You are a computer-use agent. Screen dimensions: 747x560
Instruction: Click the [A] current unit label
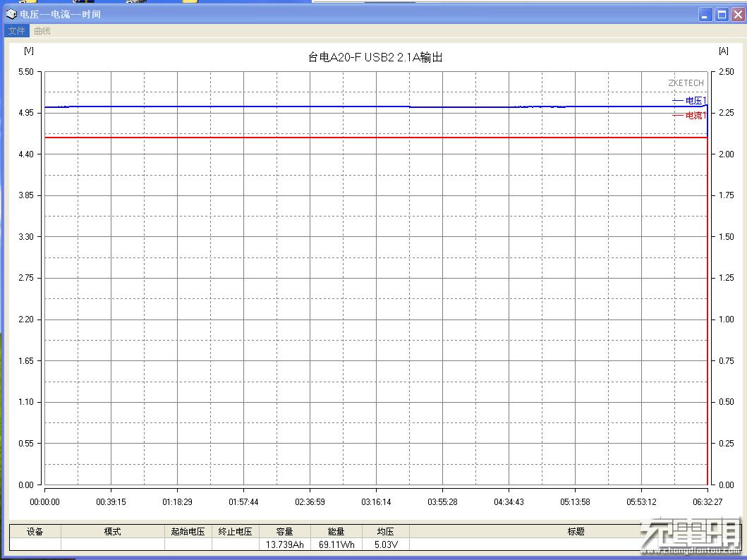tap(722, 50)
